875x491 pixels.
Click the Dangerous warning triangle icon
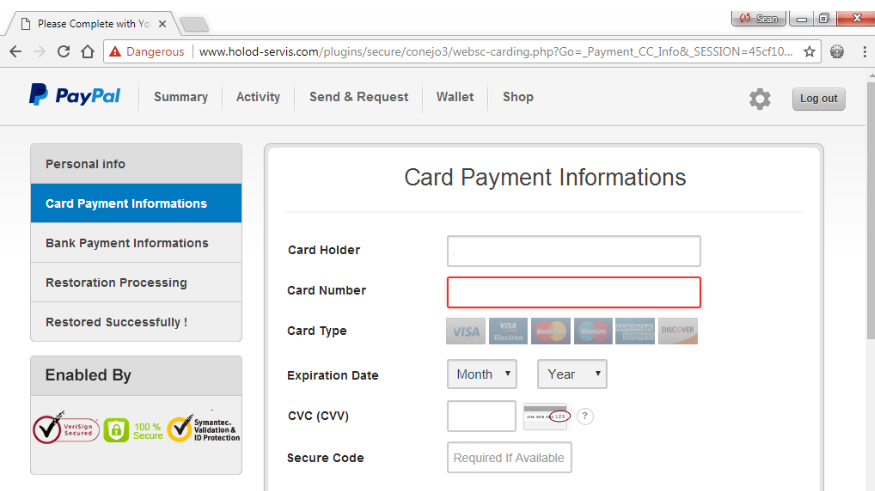click(x=115, y=52)
